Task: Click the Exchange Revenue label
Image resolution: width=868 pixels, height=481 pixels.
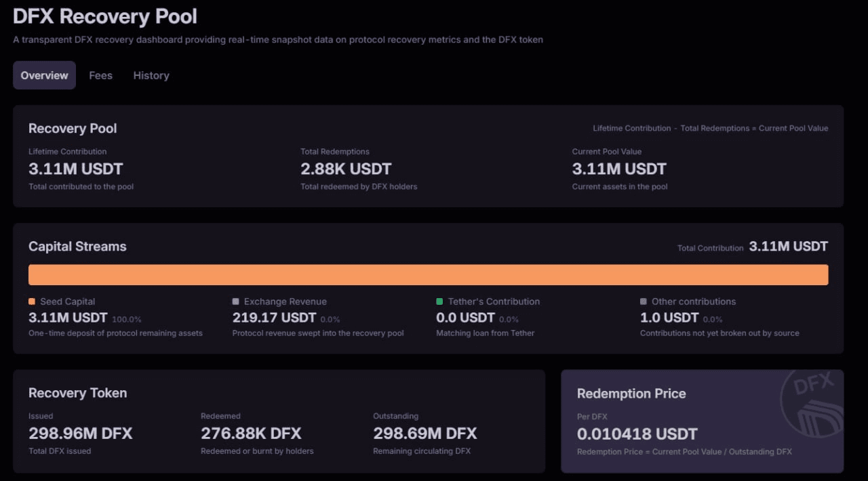Action: tap(285, 301)
